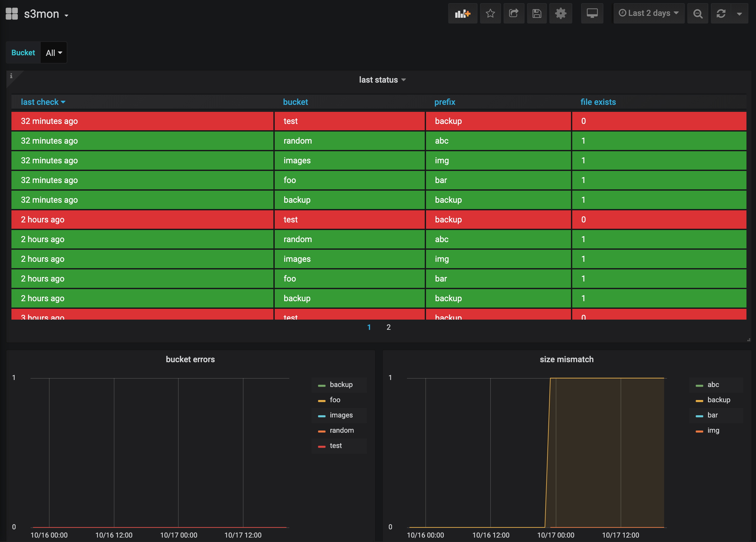Click the panel info icon in the corner
Image resolution: width=756 pixels, height=542 pixels.
(x=11, y=76)
